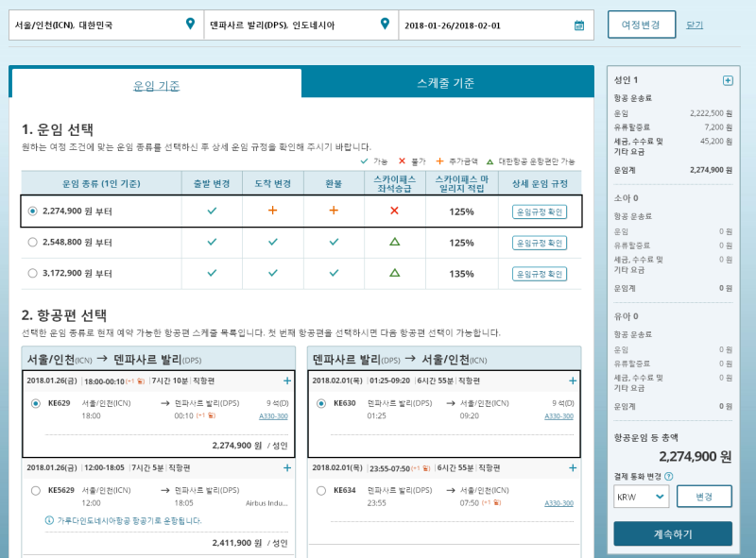This screenshot has height=558, width=756.
Task: Click the 환불 checkmark in 2,548,800 원 row
Action: (x=334, y=242)
